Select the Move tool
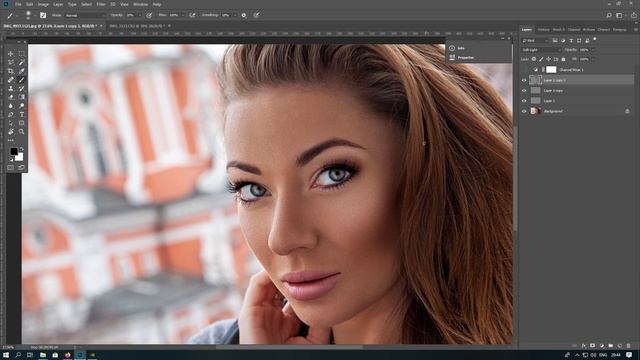Image resolution: width=640 pixels, height=360 pixels. (x=11, y=54)
